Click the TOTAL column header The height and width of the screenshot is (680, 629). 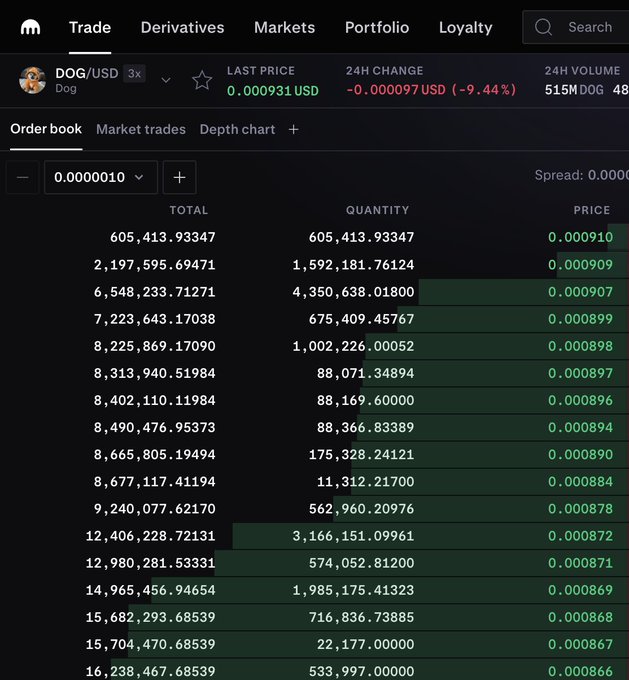(189, 210)
